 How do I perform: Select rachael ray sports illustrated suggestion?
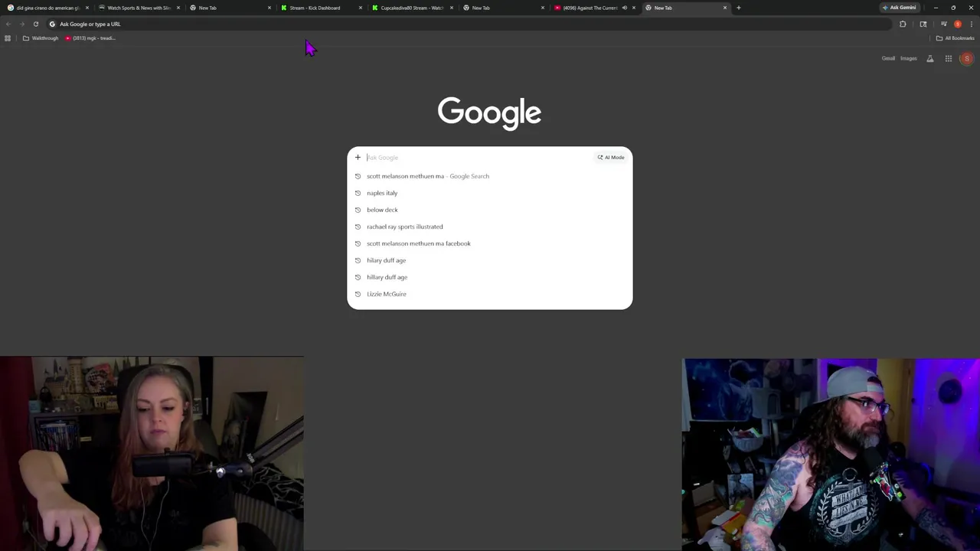[490, 227]
